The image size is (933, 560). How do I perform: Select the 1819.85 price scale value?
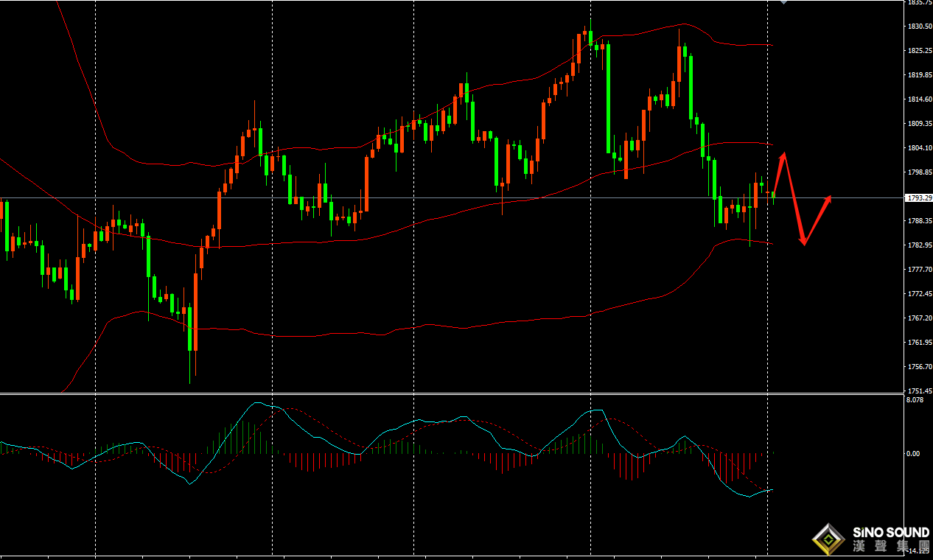[919, 75]
